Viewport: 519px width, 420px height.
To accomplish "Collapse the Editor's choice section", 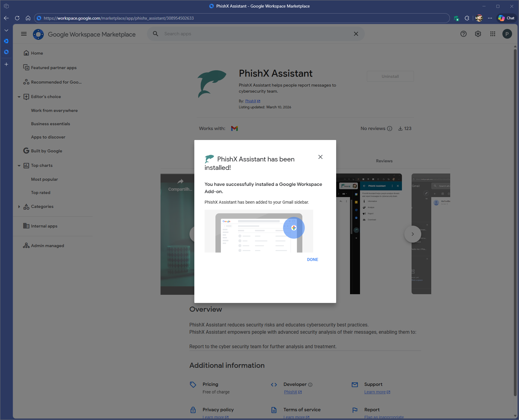I will [19, 97].
